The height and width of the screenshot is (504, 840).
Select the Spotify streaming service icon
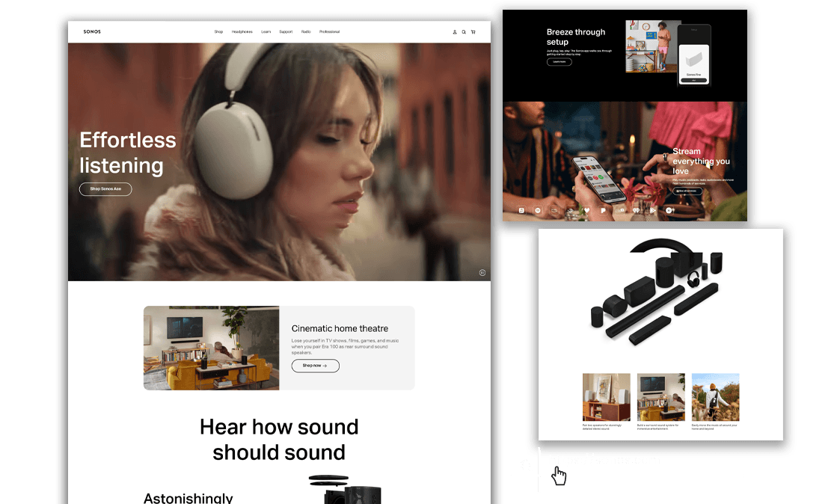(538, 211)
